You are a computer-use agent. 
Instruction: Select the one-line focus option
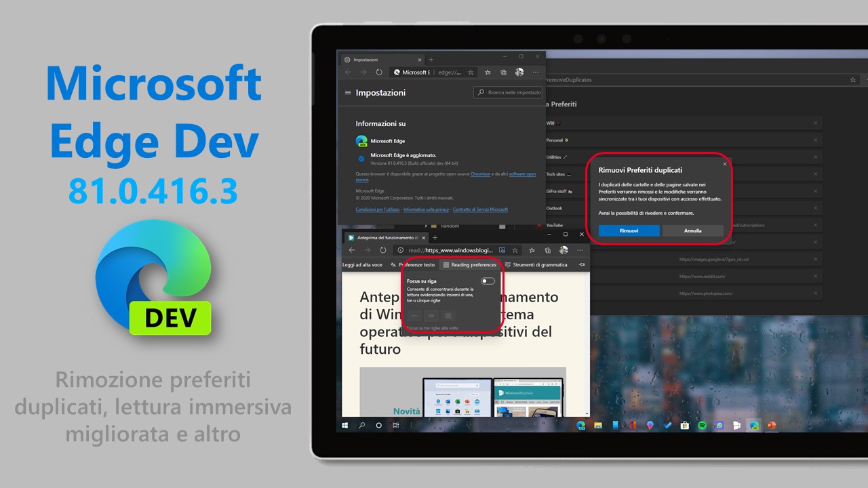[415, 315]
